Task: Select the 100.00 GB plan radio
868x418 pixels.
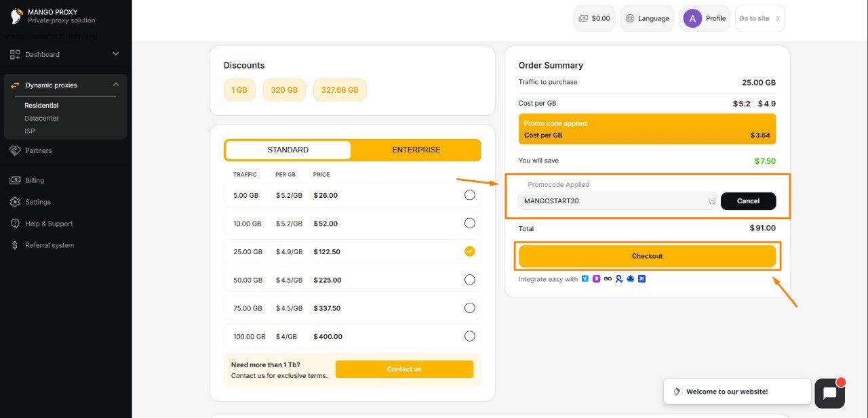Action: tap(470, 336)
